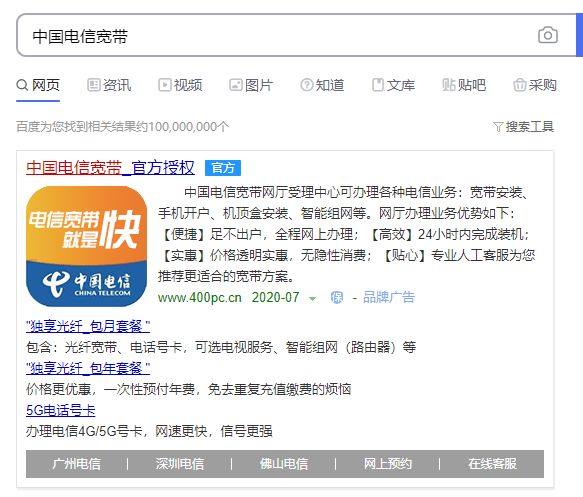Screen dimensions: 583x497
Task: Click 广州电信 in the gray bar
Action: coord(77,464)
